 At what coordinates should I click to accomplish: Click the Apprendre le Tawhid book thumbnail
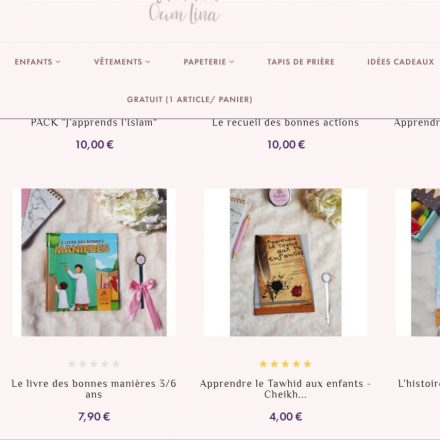[x=286, y=262]
